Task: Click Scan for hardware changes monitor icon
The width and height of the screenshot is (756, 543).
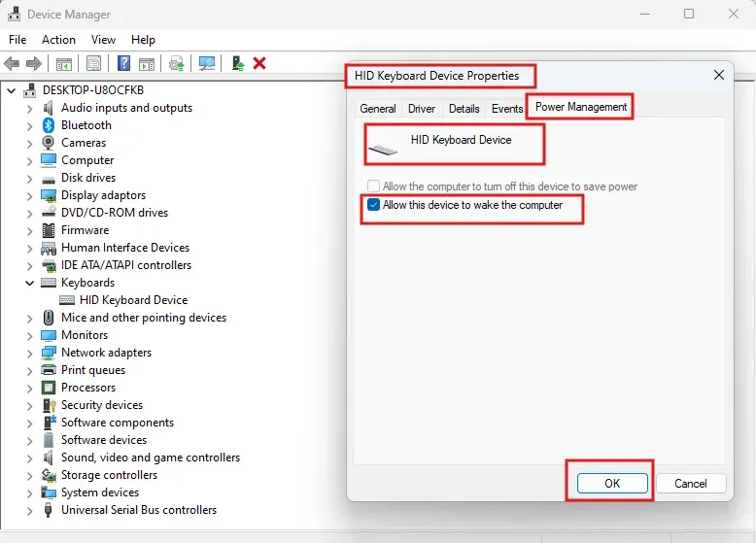Action: (x=207, y=63)
